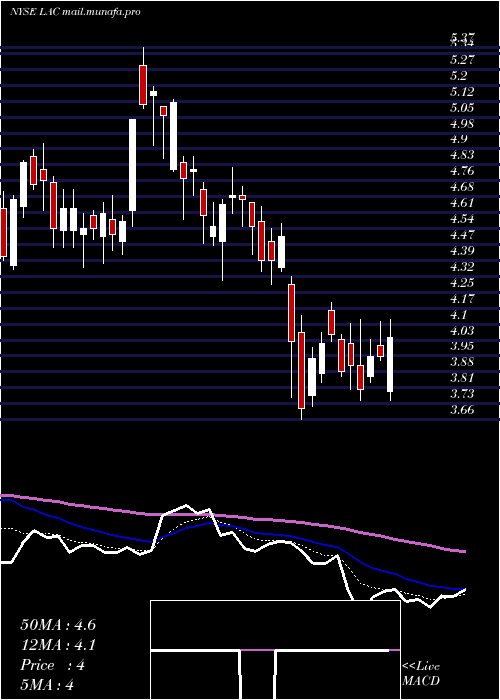This screenshot has height=700, width=500.
Task: Click the 4.17 price axis label
Action: tap(462, 298)
